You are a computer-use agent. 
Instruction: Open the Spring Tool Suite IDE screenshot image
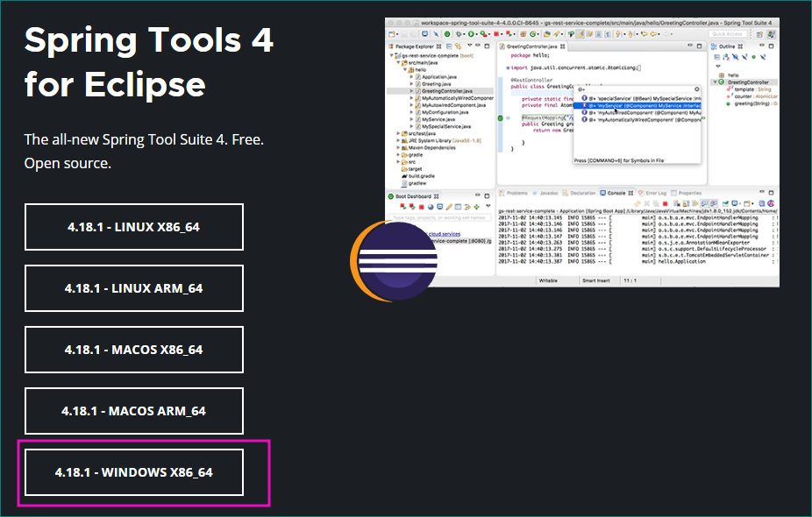click(x=582, y=152)
